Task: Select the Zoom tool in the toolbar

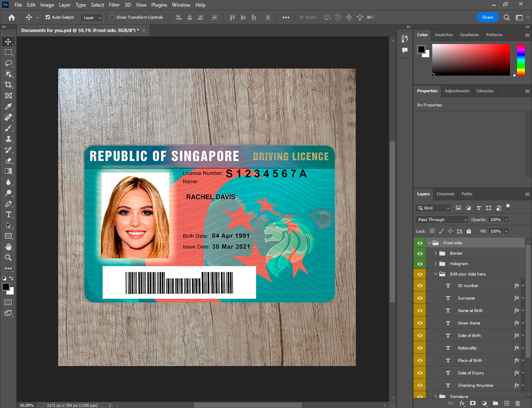Action: (x=9, y=258)
